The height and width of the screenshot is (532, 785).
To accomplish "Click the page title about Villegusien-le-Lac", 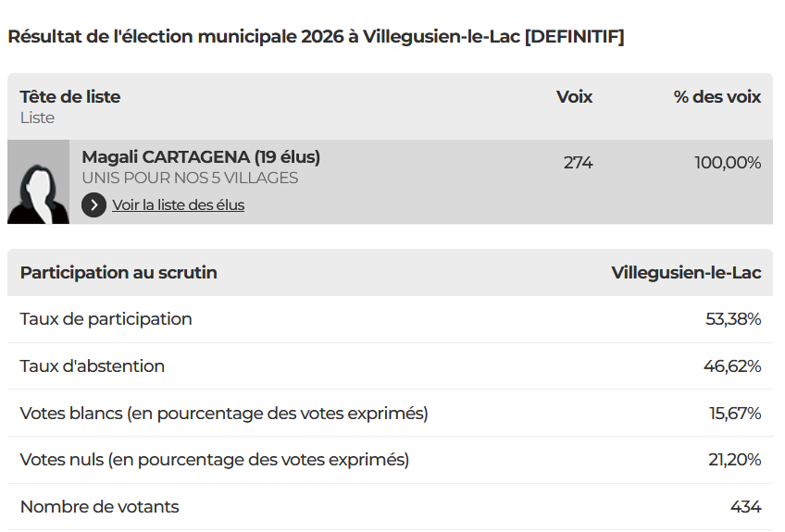I will click(316, 37).
